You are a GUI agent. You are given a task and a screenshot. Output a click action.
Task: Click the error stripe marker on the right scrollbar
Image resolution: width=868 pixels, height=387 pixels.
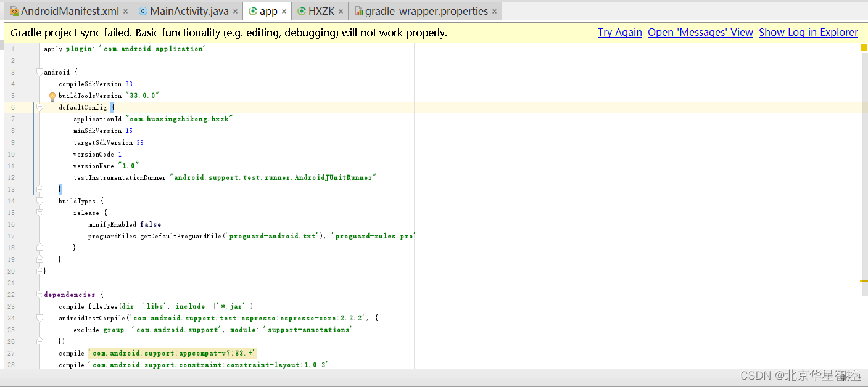(864, 46)
